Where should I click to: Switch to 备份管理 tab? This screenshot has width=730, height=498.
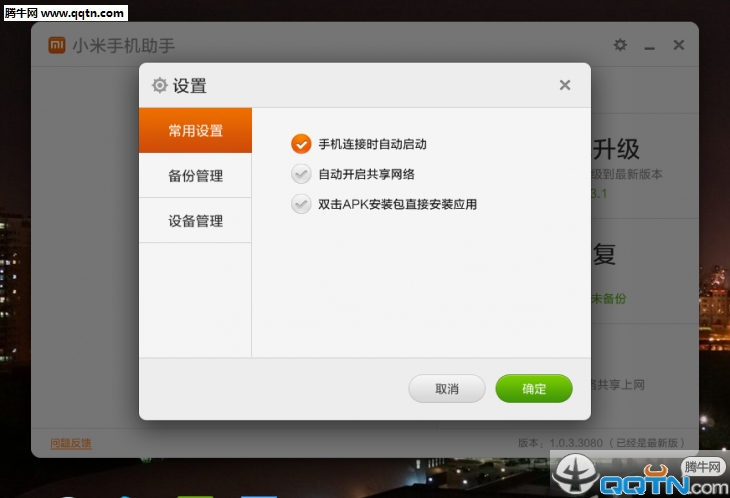click(195, 175)
